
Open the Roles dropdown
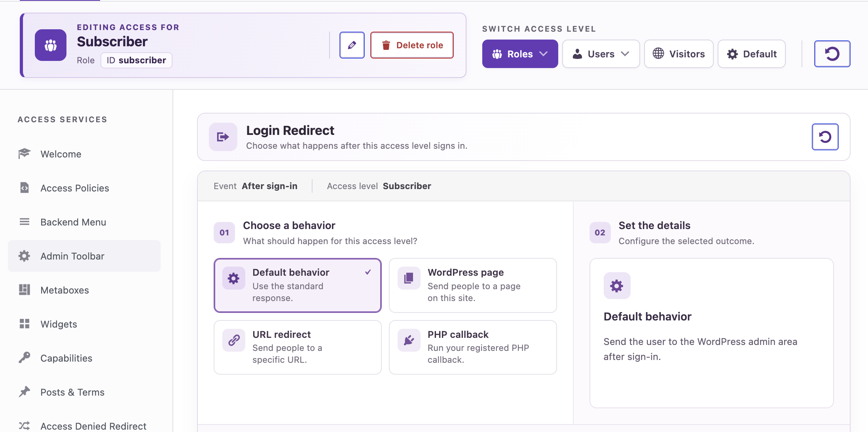pos(520,54)
